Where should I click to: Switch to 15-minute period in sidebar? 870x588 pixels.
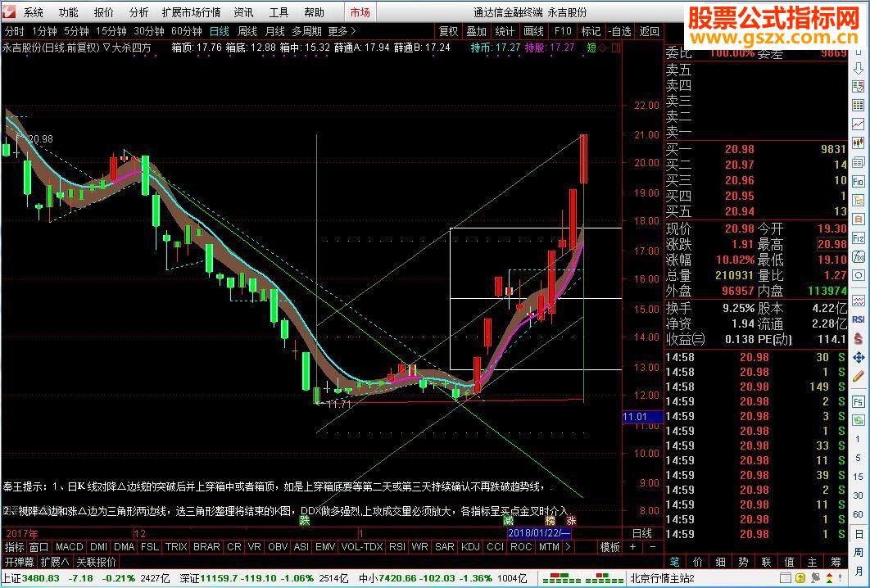click(859, 477)
